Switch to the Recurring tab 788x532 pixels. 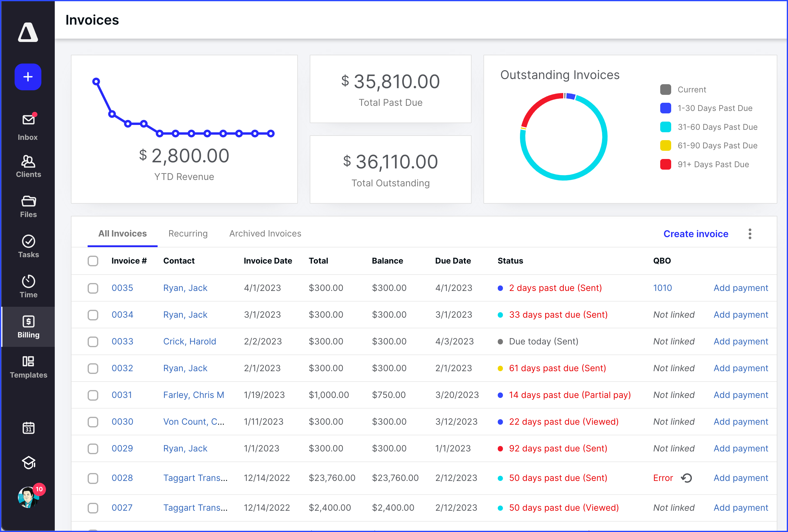click(188, 233)
